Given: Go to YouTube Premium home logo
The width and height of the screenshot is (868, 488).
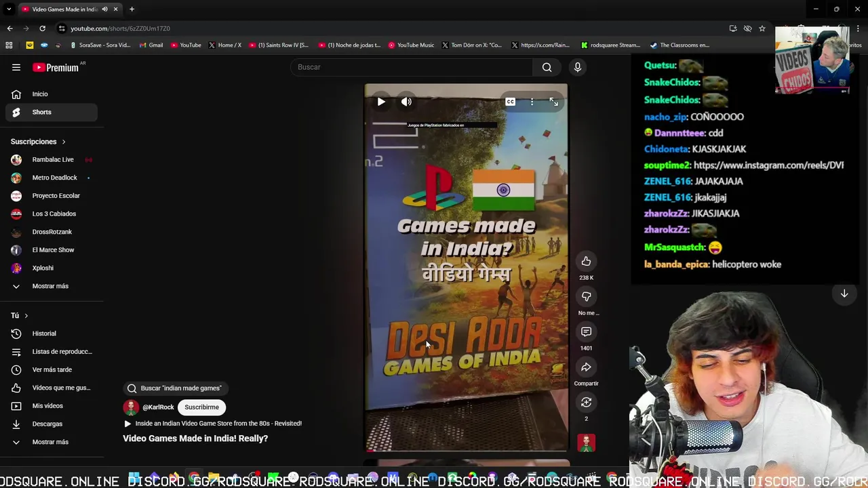Looking at the screenshot, I should click(56, 67).
